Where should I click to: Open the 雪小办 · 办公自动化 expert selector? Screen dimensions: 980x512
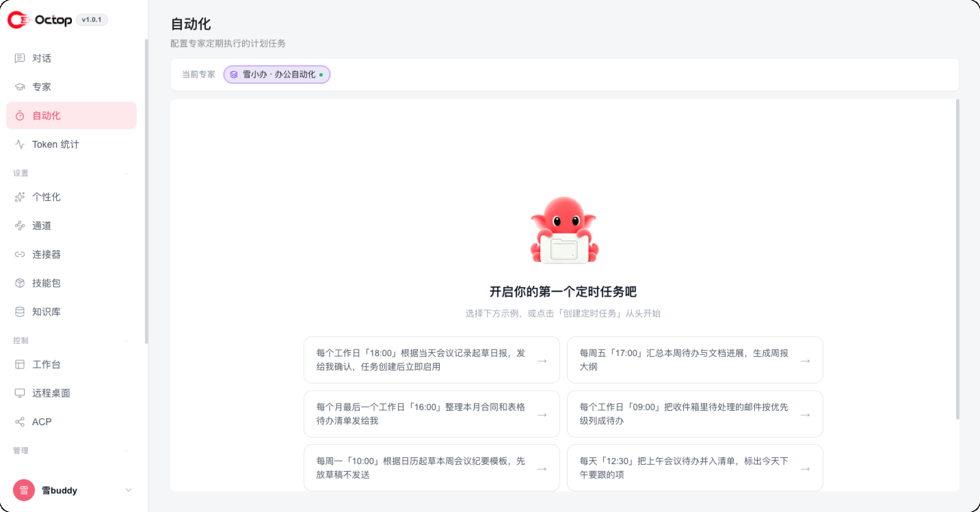277,75
